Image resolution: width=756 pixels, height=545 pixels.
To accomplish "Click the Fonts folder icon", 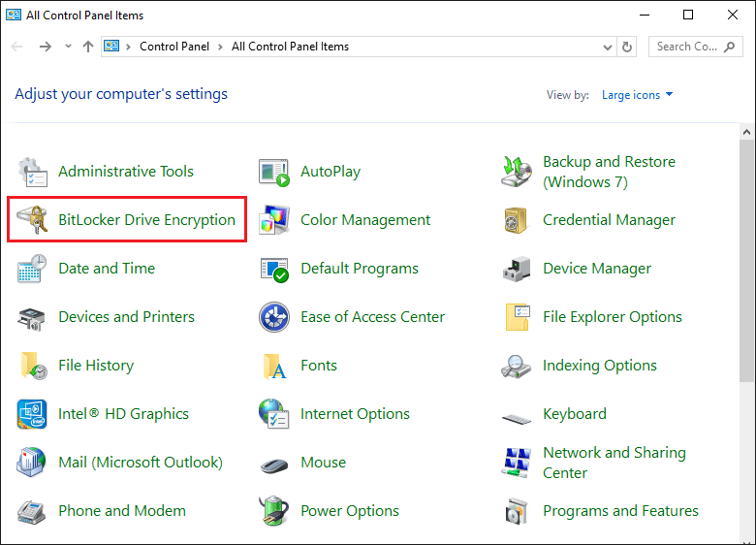I will [275, 366].
